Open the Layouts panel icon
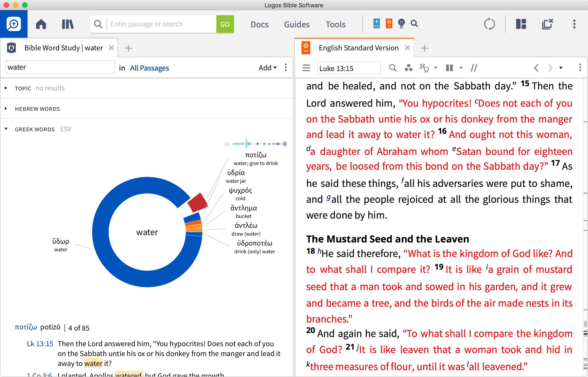The height and width of the screenshot is (377, 588). click(x=521, y=24)
